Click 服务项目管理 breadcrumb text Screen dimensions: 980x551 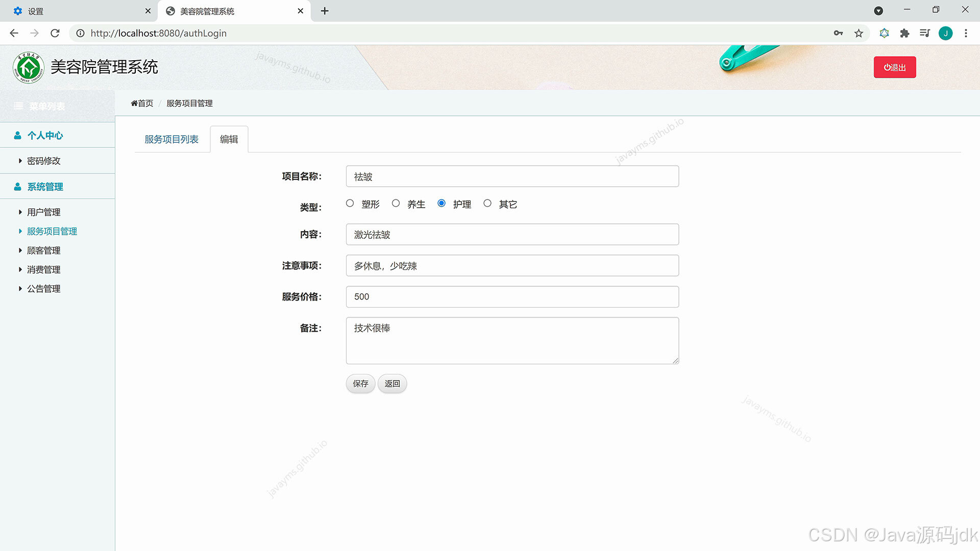click(x=189, y=103)
